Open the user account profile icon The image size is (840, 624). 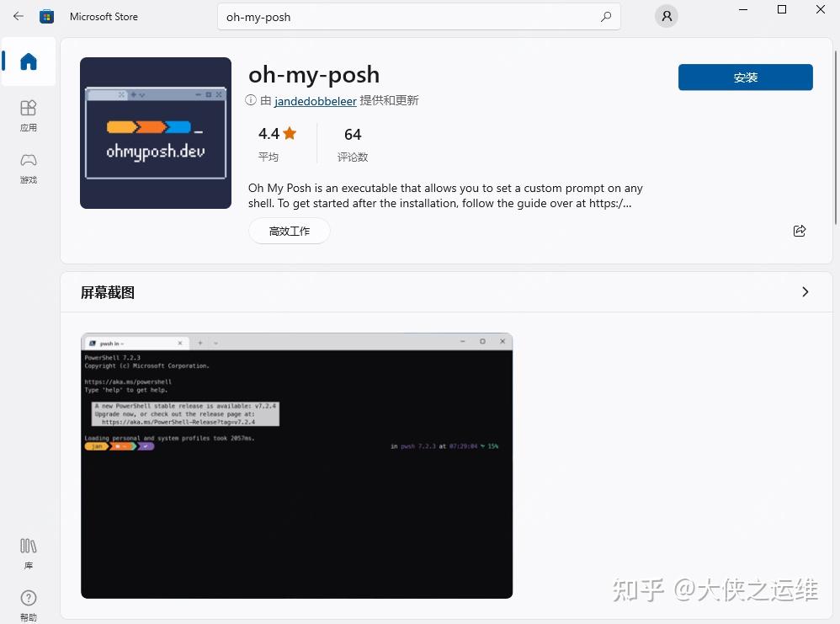[666, 16]
